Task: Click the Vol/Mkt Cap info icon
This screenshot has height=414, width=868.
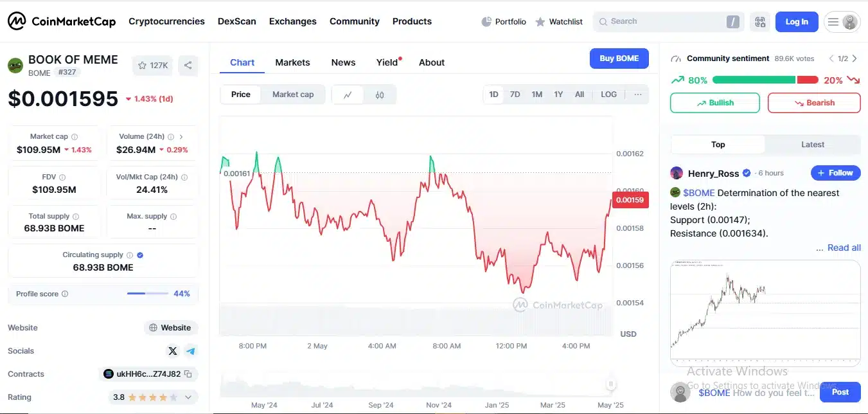Action: (x=184, y=177)
